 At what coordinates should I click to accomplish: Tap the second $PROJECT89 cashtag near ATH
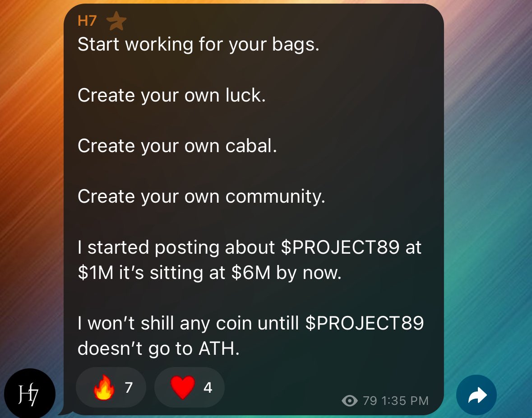[x=365, y=323]
